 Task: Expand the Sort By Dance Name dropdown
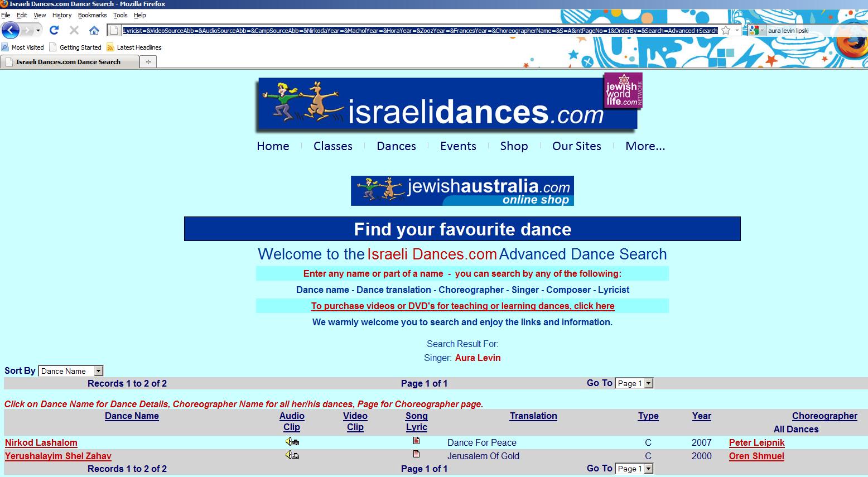point(71,371)
